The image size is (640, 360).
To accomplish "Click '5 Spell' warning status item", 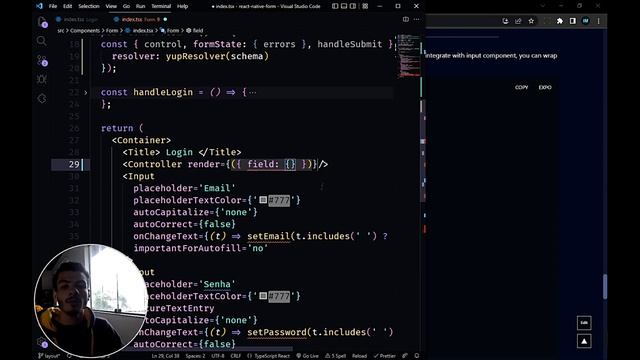I will (336, 356).
